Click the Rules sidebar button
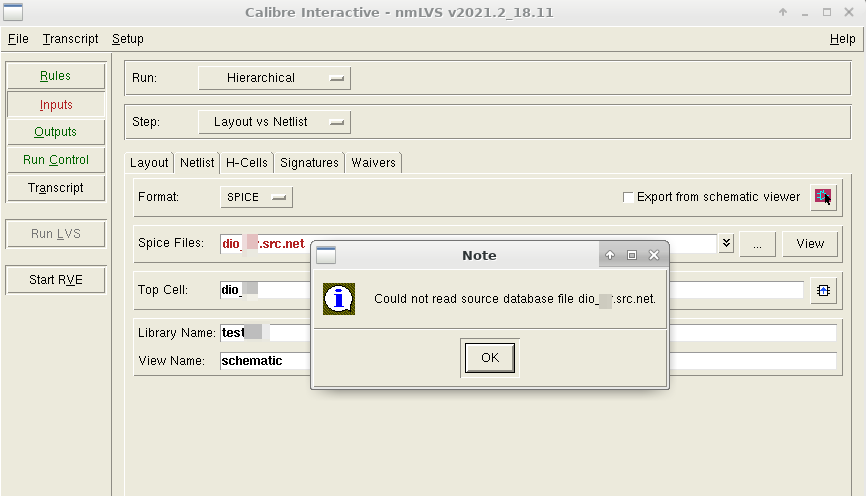This screenshot has height=496, width=866. point(55,76)
